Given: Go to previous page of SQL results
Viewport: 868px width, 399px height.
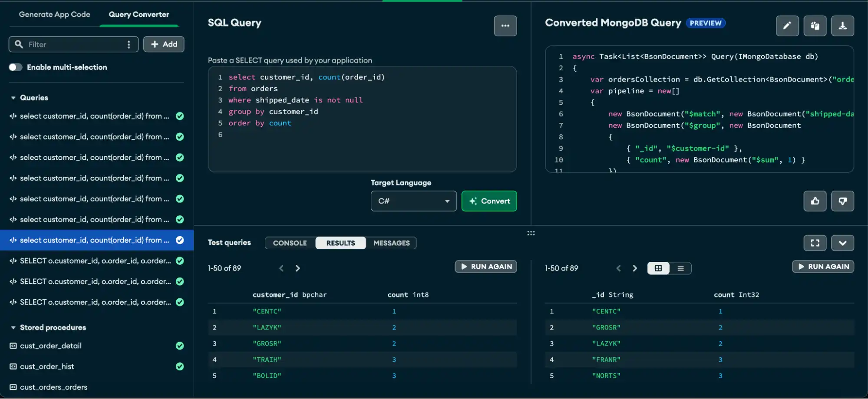Looking at the screenshot, I should (281, 268).
